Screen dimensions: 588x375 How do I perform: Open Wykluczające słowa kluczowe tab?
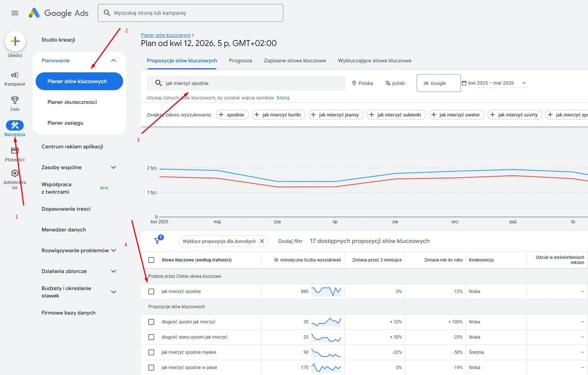click(374, 60)
